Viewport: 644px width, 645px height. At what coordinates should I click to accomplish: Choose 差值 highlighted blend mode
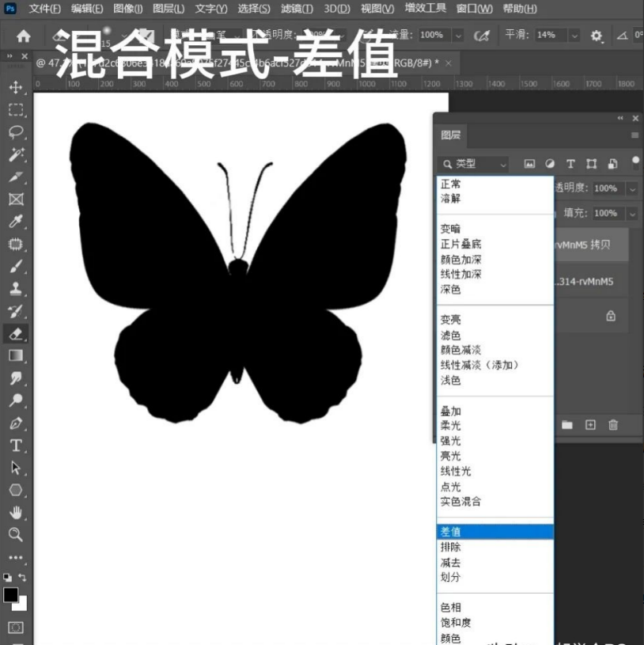pyautogui.click(x=495, y=532)
